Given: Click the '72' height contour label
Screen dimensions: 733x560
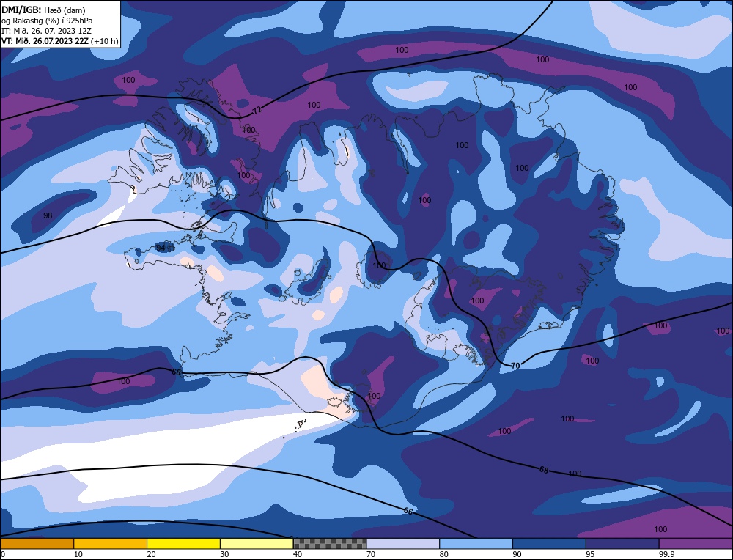Looking at the screenshot, I should [257, 111].
